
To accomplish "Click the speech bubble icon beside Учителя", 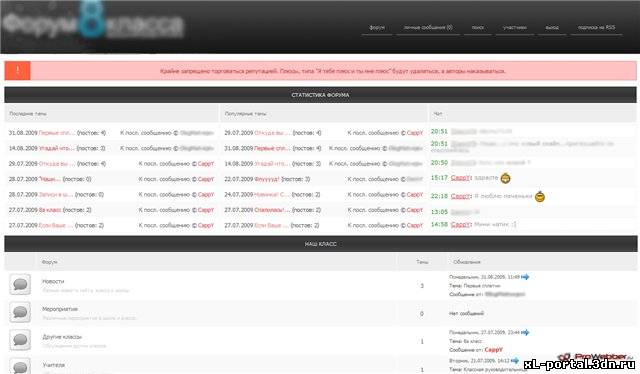I will click(x=20, y=366).
